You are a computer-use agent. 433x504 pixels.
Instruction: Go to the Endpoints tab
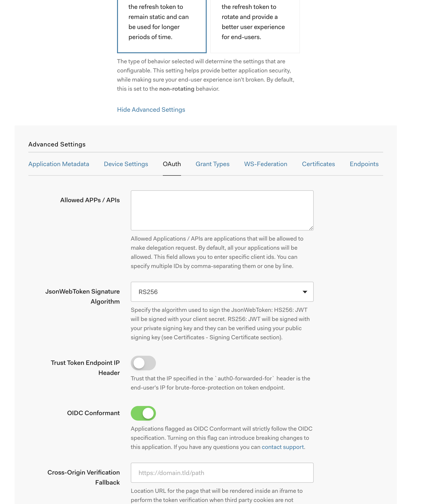[364, 164]
